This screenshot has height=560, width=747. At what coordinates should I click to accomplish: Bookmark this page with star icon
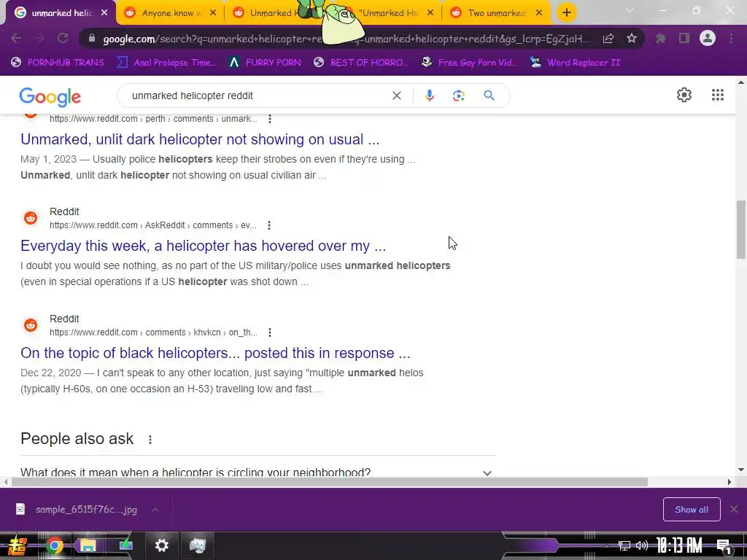point(632,38)
